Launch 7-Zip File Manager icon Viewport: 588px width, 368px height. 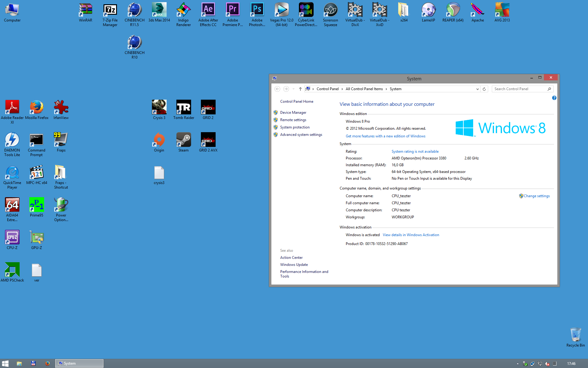[x=110, y=15]
